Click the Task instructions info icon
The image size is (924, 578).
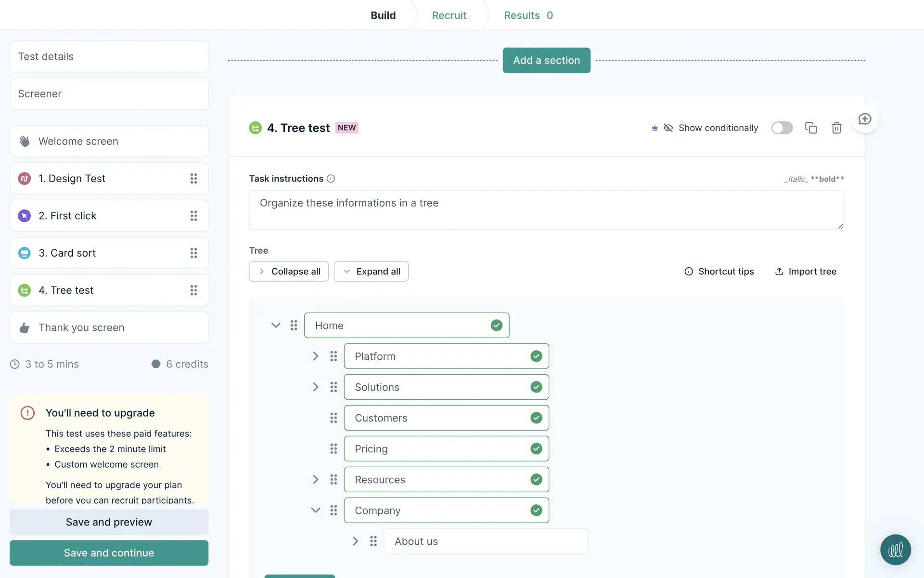click(331, 179)
